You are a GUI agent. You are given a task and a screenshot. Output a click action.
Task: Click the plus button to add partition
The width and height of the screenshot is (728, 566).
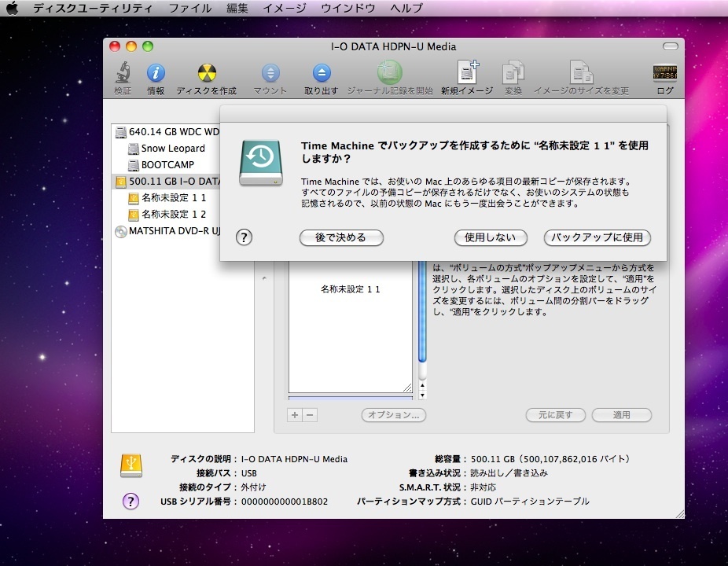pos(296,415)
